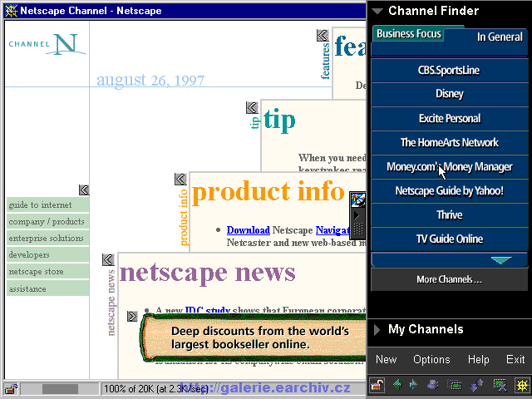
Task: Select the Thrive channel
Action: click(x=449, y=214)
